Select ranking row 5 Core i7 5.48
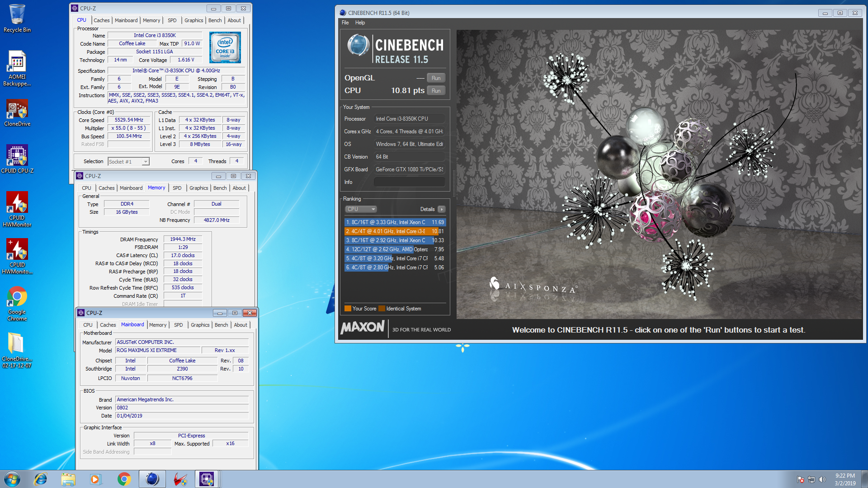 [x=395, y=258]
